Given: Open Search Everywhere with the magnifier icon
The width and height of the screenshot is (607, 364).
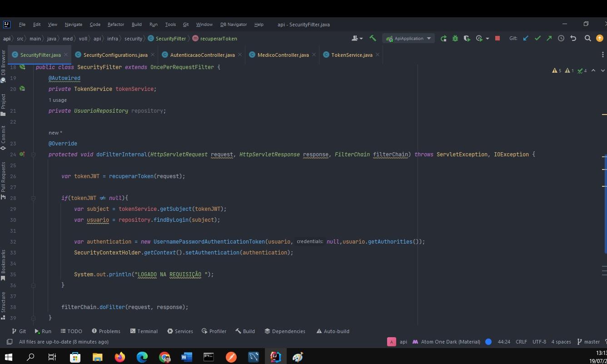Looking at the screenshot, I should click(x=587, y=39).
